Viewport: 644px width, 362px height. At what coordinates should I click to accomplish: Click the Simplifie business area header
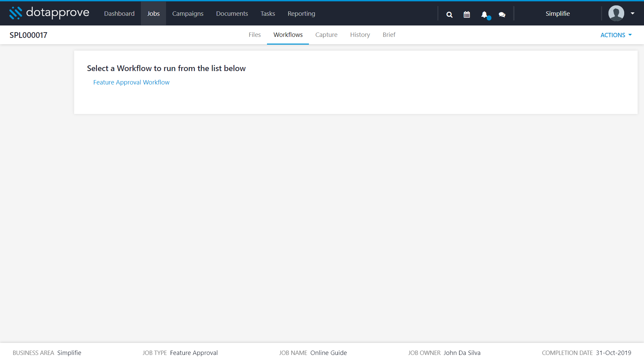(557, 13)
